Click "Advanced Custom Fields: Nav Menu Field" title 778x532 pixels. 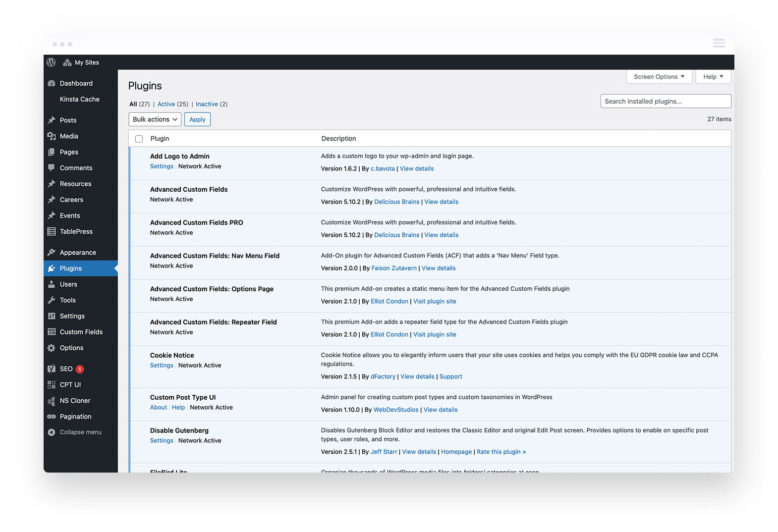(x=215, y=256)
